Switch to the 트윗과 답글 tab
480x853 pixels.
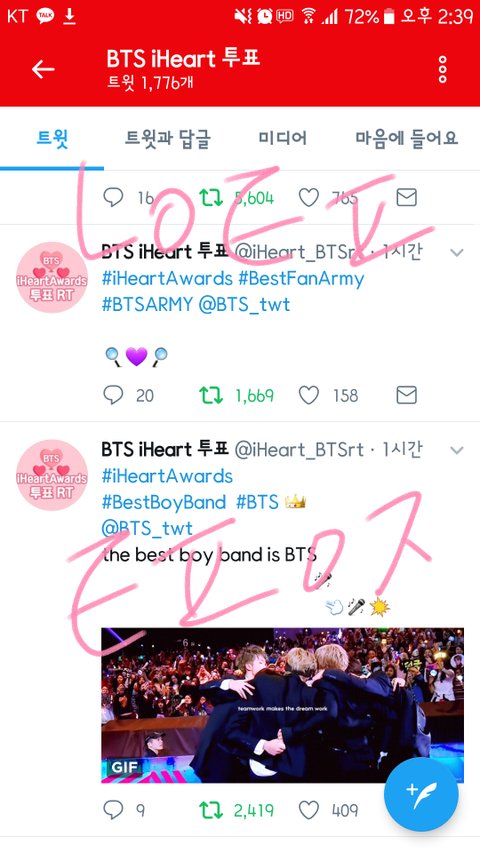point(168,138)
